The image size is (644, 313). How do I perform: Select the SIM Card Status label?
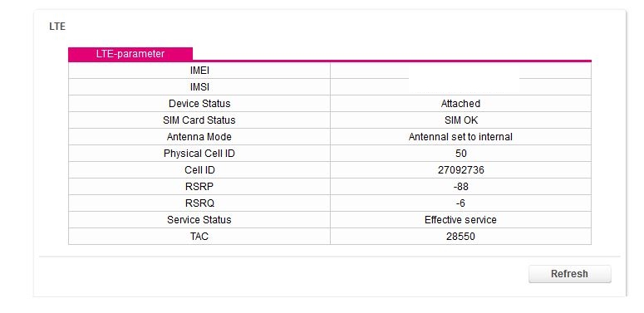tap(199, 120)
